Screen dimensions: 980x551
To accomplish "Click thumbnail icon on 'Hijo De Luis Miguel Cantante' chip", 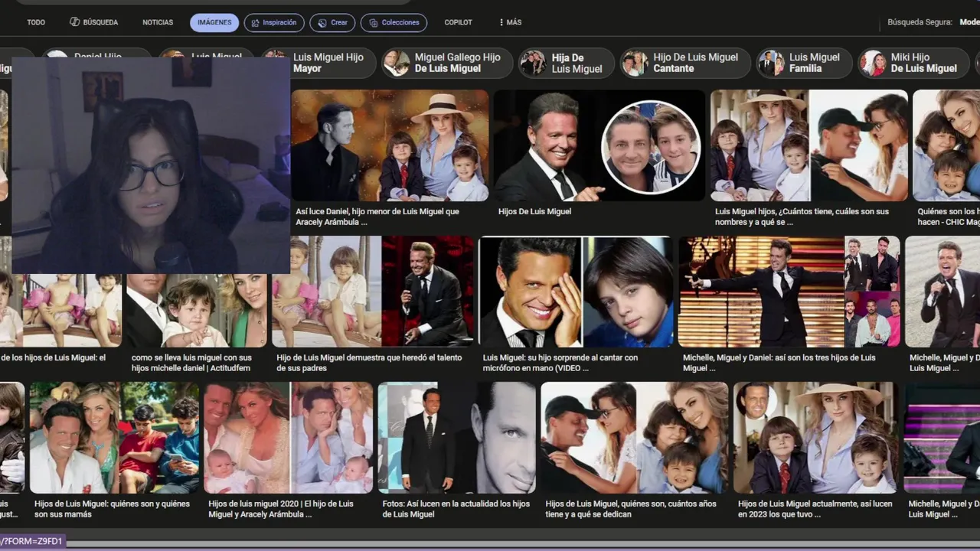I will tap(634, 63).
